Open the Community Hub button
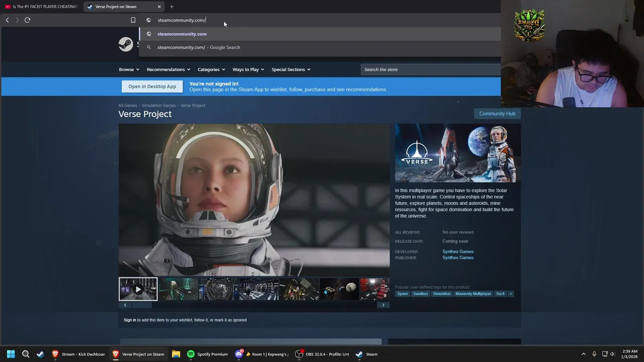The image size is (644, 362). [x=497, y=114]
